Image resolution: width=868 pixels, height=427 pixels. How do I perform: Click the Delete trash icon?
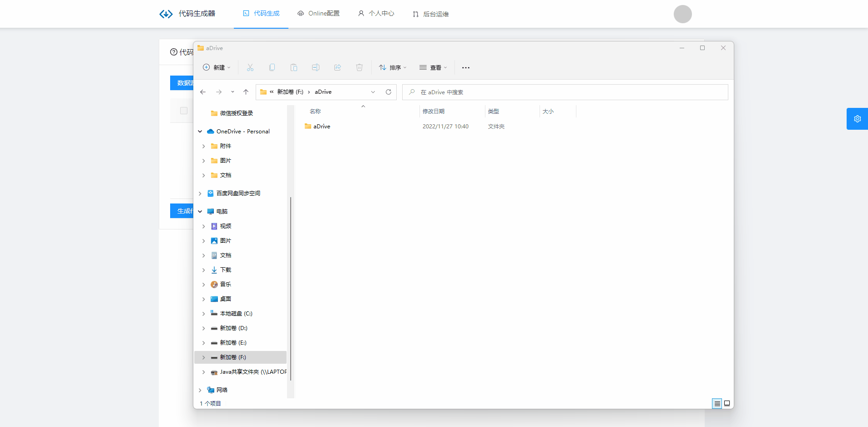359,67
